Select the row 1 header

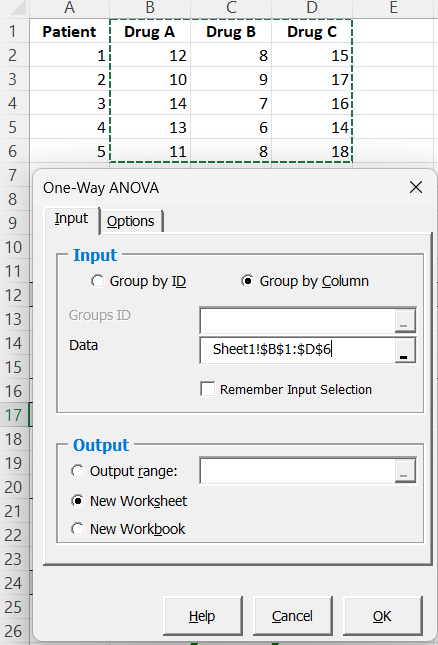[x=14, y=31]
